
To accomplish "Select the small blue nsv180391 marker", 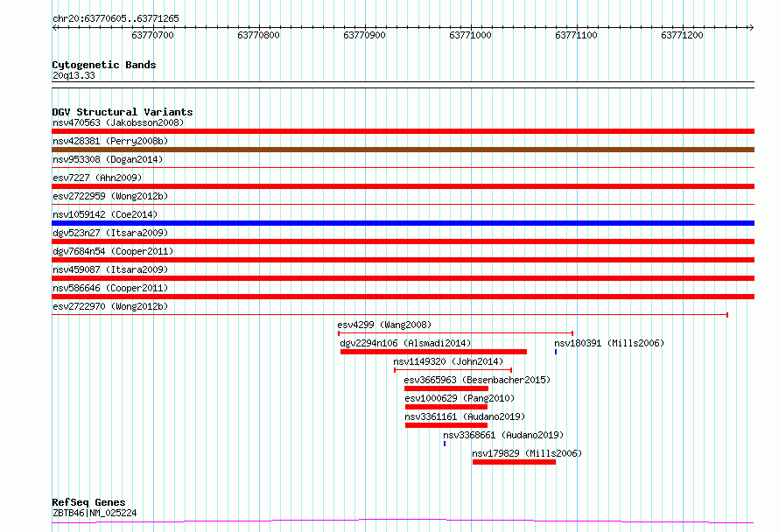I will 556,352.
